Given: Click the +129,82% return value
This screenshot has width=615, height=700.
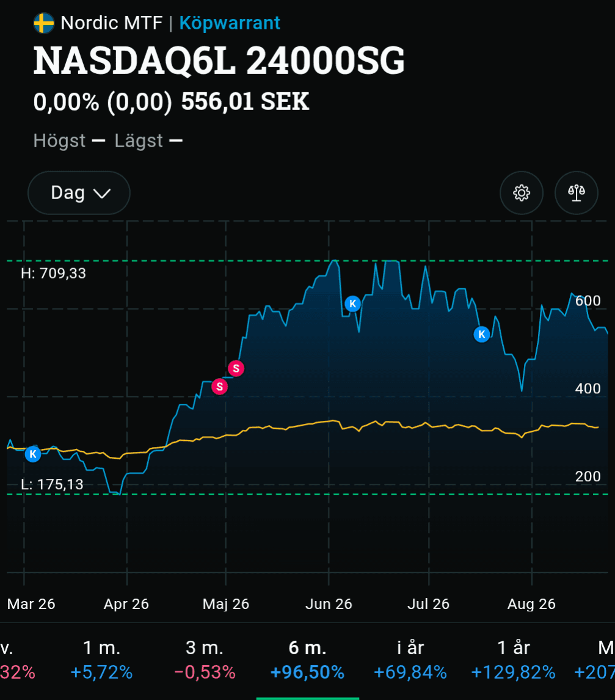Looking at the screenshot, I should 513,673.
